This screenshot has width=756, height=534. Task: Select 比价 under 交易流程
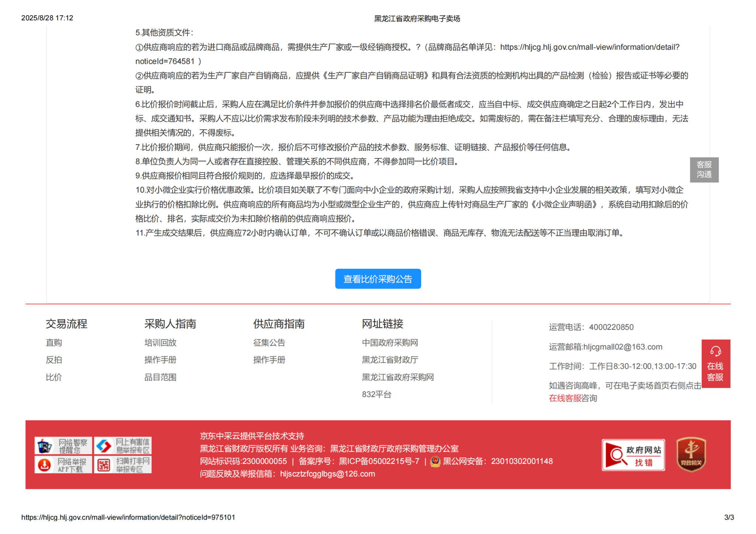coord(54,377)
